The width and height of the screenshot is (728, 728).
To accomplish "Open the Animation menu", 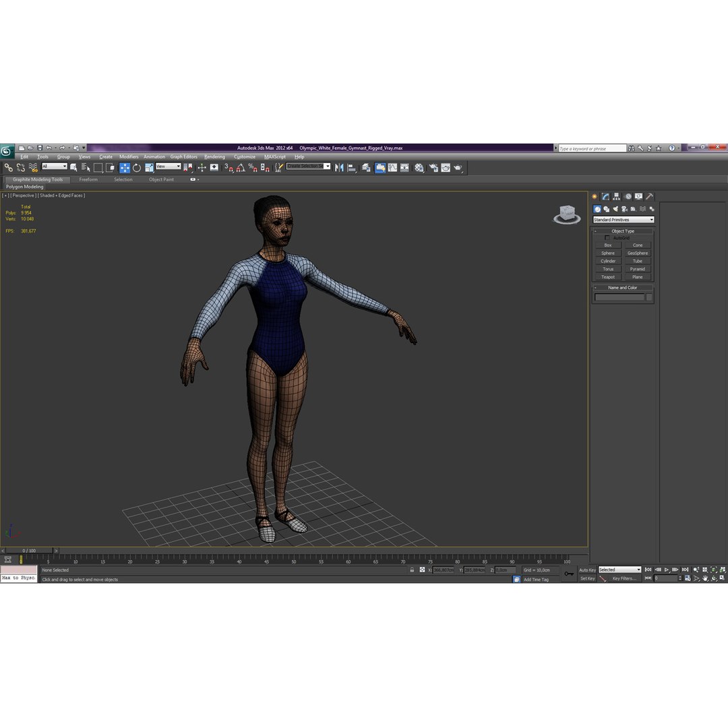I will (x=154, y=157).
